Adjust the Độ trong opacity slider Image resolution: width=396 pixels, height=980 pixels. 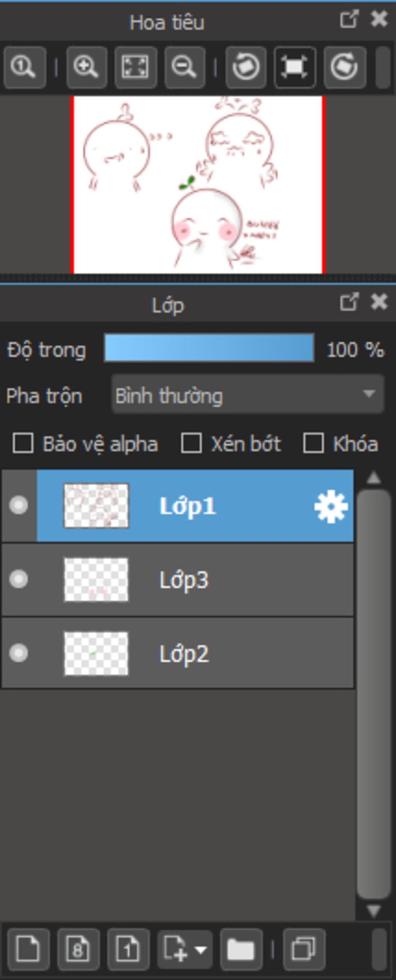click(x=209, y=348)
